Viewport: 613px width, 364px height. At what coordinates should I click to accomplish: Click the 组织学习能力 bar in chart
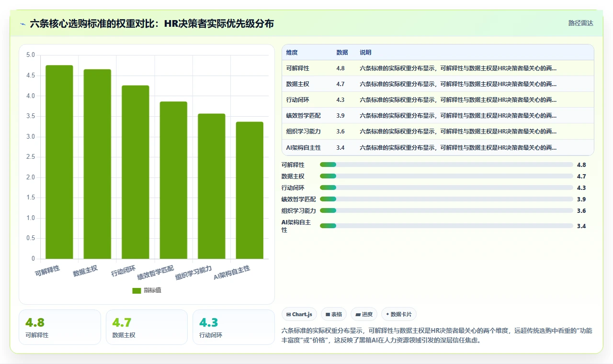[x=212, y=187]
